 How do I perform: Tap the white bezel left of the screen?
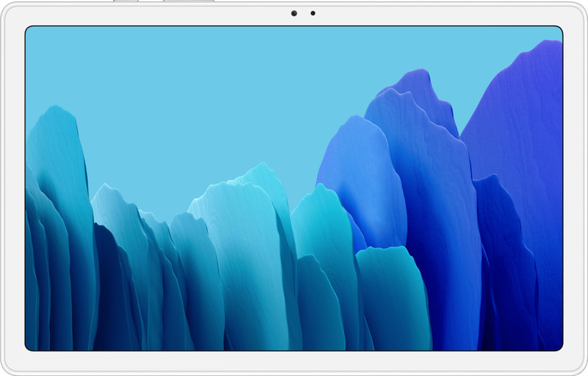pyautogui.click(x=13, y=188)
